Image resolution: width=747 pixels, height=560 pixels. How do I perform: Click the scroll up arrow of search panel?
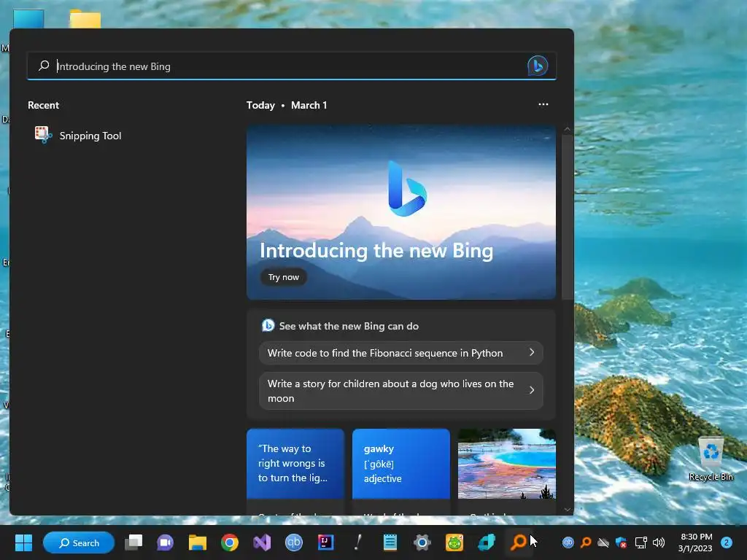click(x=567, y=130)
